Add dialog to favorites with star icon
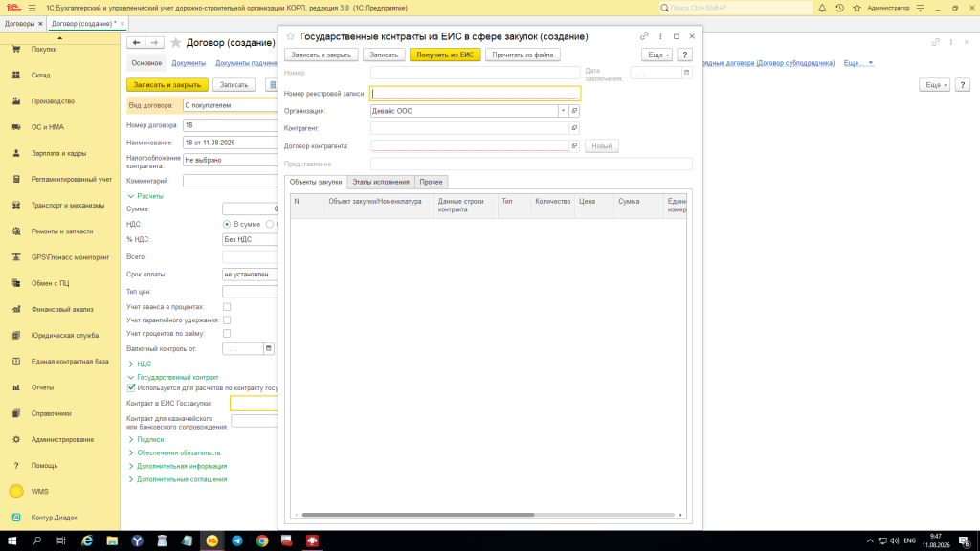Screen dimensions: 980x551 tap(290, 36)
